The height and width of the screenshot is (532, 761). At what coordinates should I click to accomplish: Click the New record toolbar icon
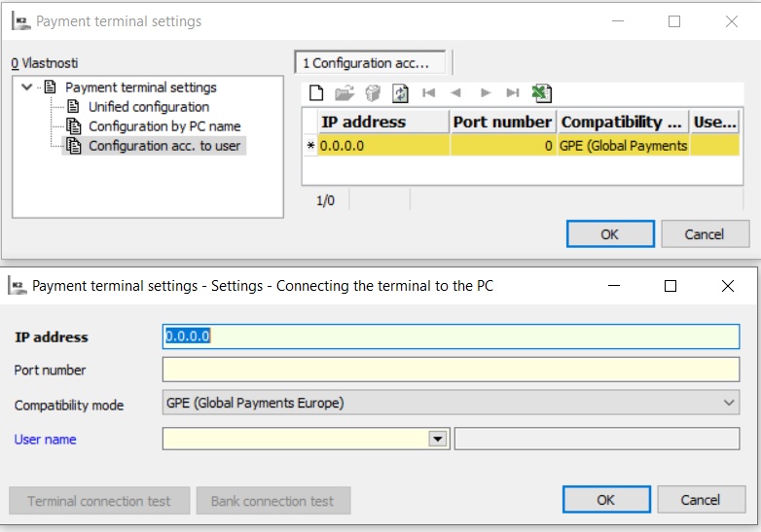pyautogui.click(x=316, y=93)
